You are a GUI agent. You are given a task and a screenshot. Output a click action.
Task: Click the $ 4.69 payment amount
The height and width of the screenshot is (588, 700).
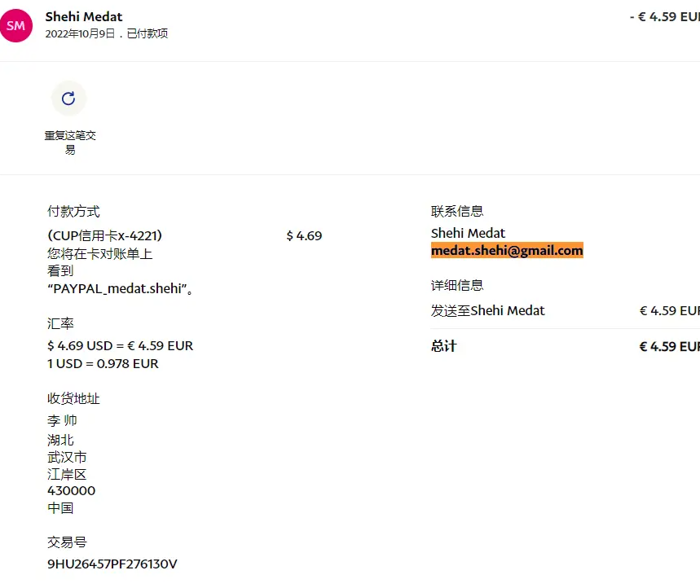click(304, 235)
